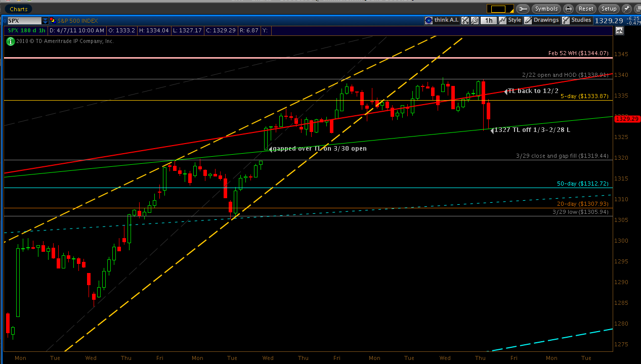Toggle the 1h timeframe button
641x364 pixels.
[x=488, y=21]
